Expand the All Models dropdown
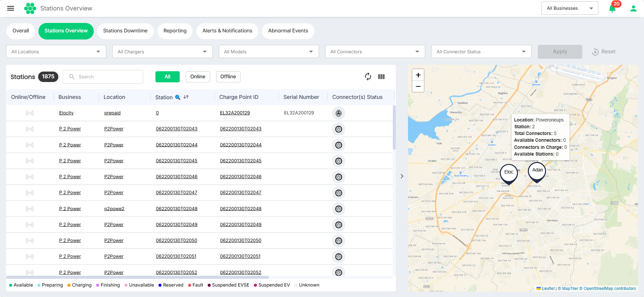644x297 pixels. [269, 52]
